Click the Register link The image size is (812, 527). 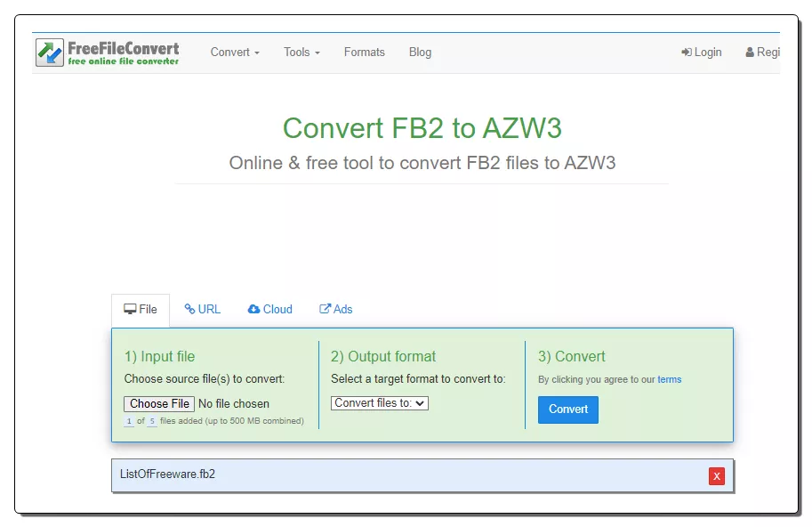click(763, 53)
